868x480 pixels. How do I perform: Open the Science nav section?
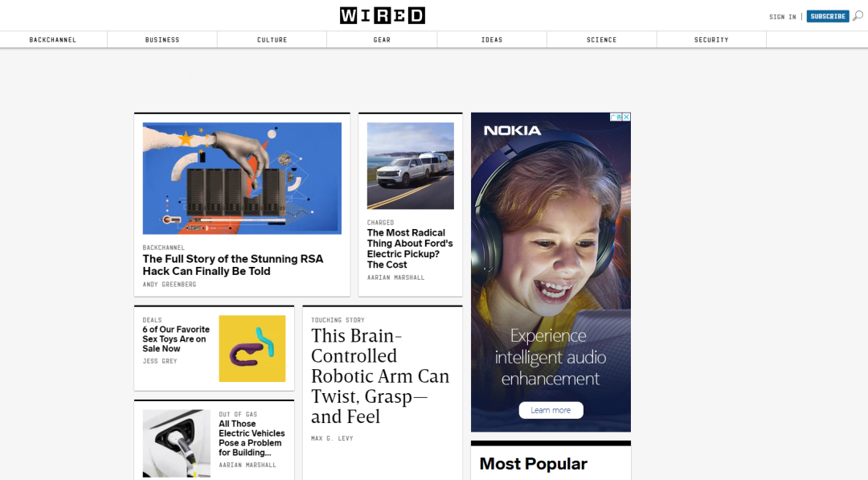(x=602, y=40)
